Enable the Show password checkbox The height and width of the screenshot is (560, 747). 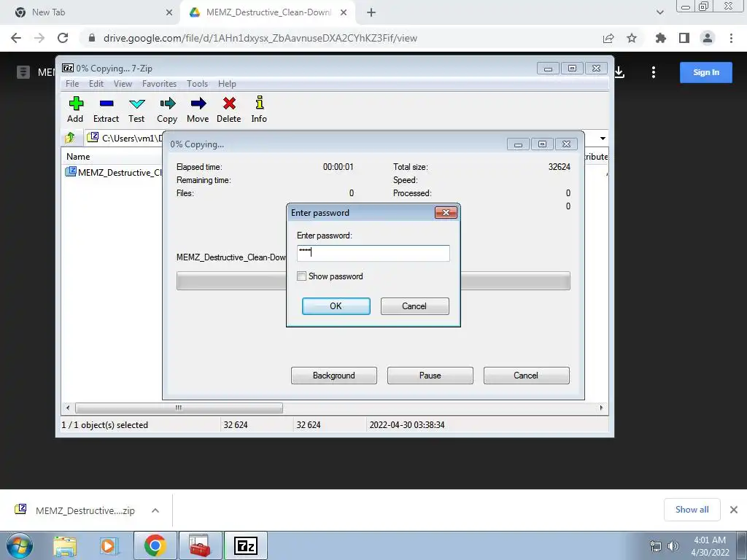click(x=301, y=276)
